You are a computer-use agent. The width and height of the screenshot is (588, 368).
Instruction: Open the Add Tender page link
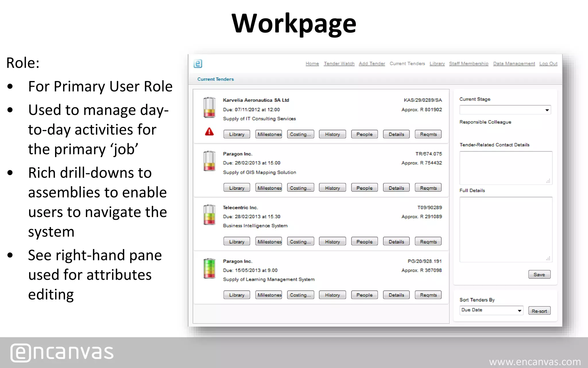(372, 64)
